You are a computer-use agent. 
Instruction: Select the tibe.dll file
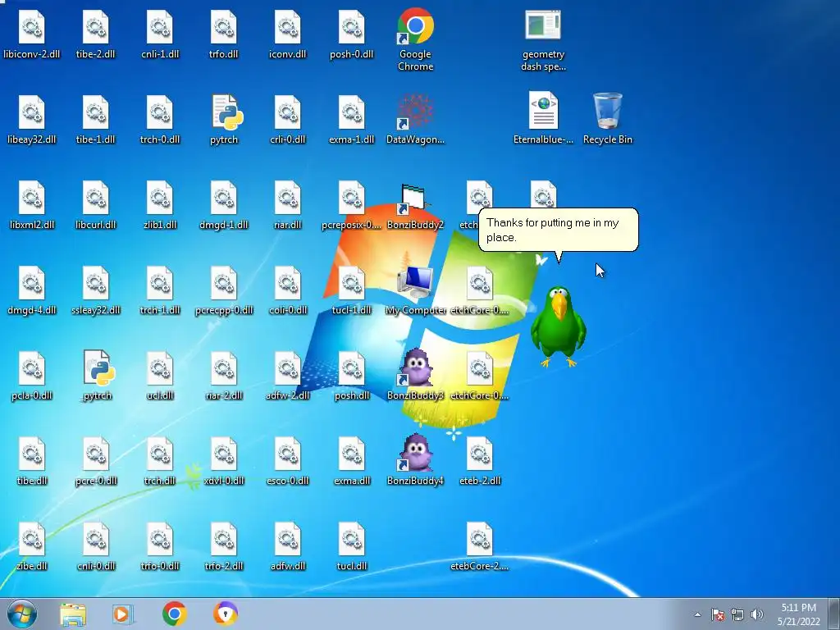32,461
